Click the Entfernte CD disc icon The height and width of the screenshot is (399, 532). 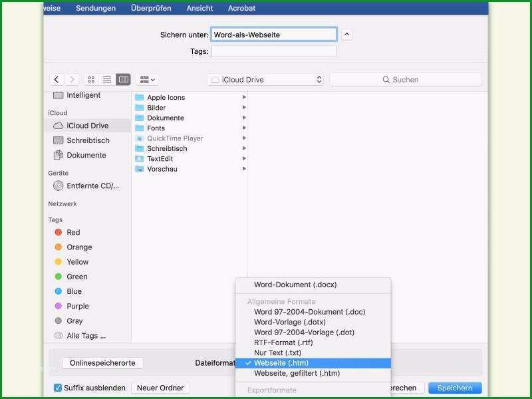(x=59, y=186)
